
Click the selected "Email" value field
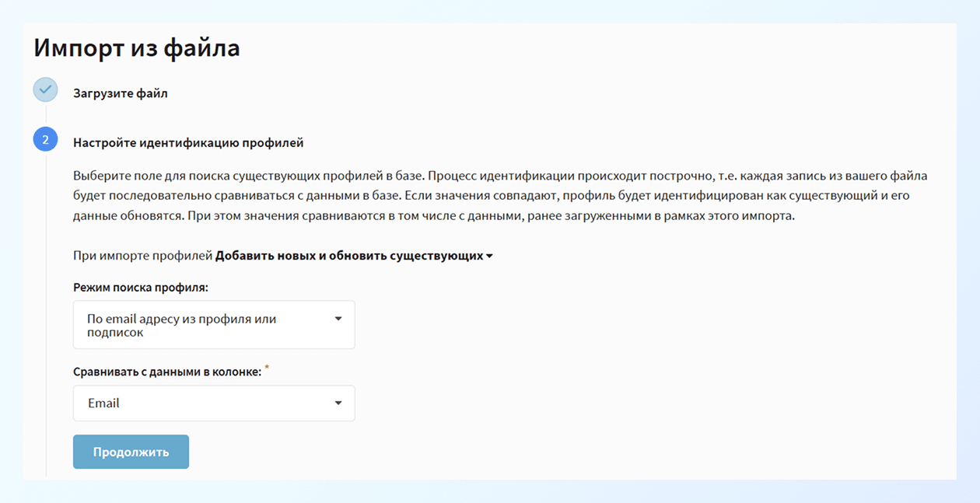click(156, 403)
